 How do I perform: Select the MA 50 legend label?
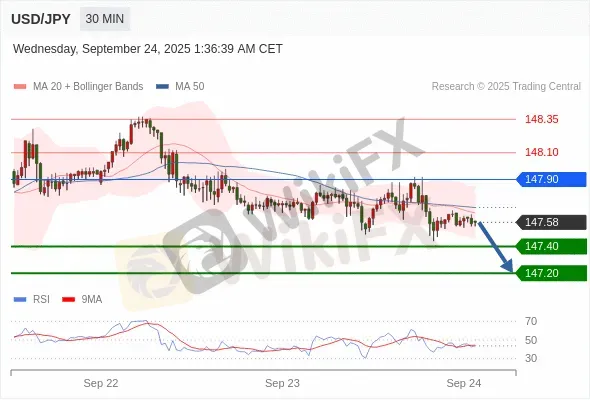point(190,87)
